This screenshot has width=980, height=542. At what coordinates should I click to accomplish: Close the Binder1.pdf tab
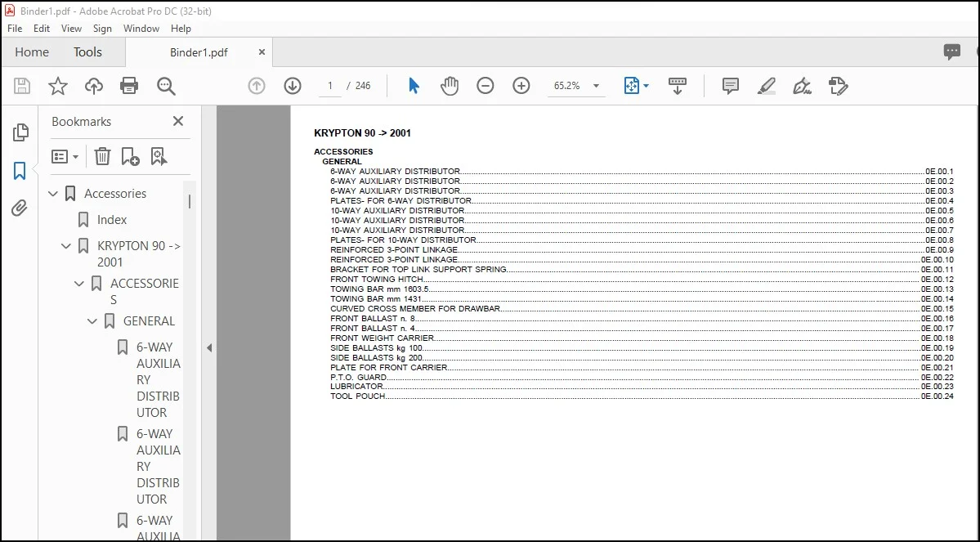tap(262, 52)
